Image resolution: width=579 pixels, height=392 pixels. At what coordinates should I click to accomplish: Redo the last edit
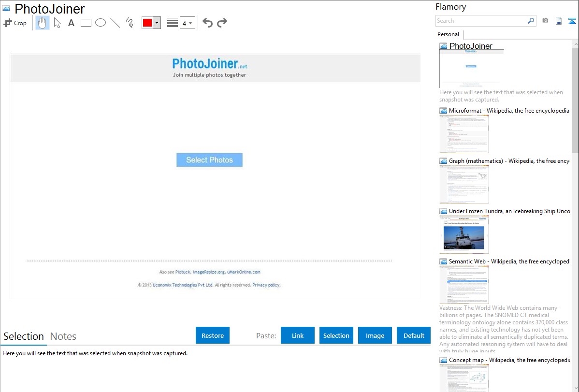pyautogui.click(x=222, y=23)
